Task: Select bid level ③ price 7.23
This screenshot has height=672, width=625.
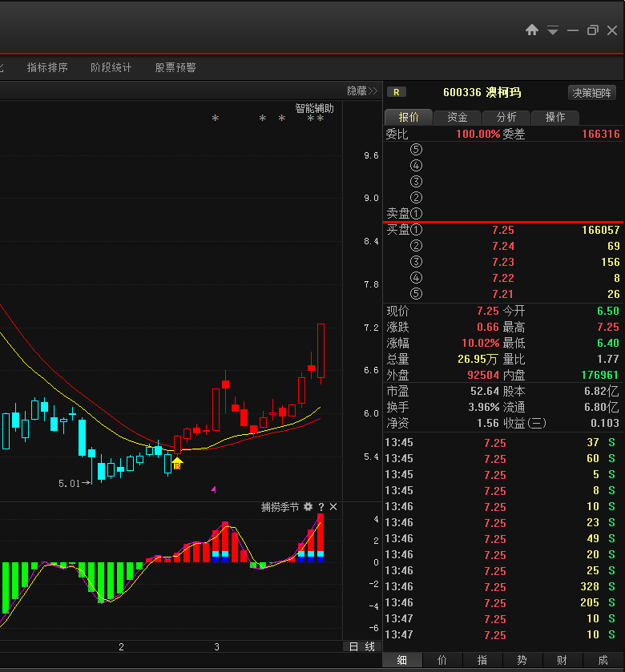Action: [503, 262]
